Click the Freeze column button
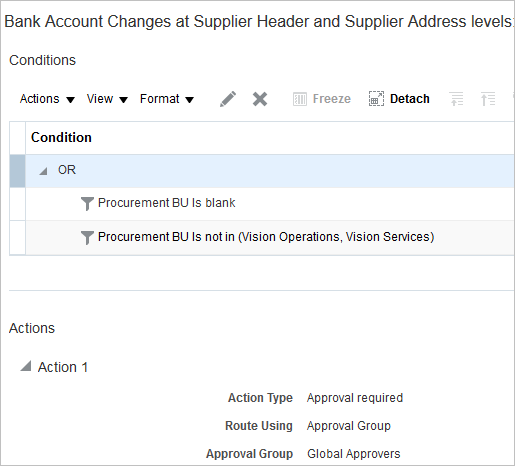The width and height of the screenshot is (515, 466). pos(322,99)
